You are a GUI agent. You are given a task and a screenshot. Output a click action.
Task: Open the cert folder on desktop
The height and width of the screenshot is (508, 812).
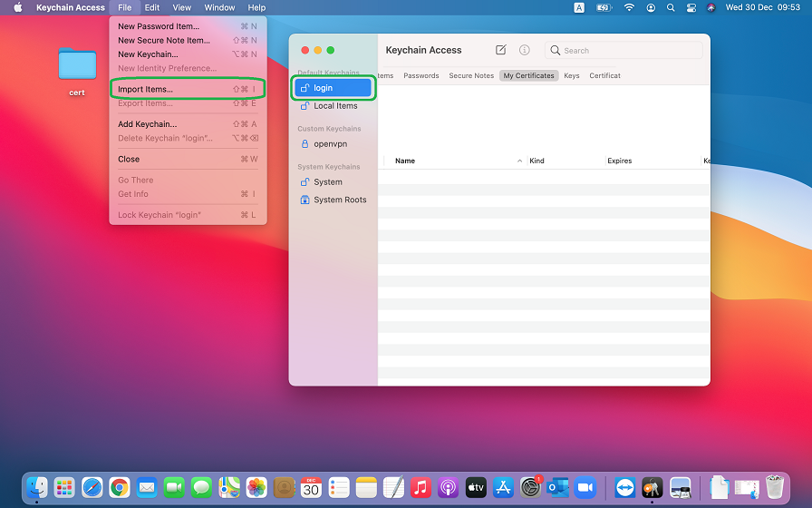(x=77, y=66)
